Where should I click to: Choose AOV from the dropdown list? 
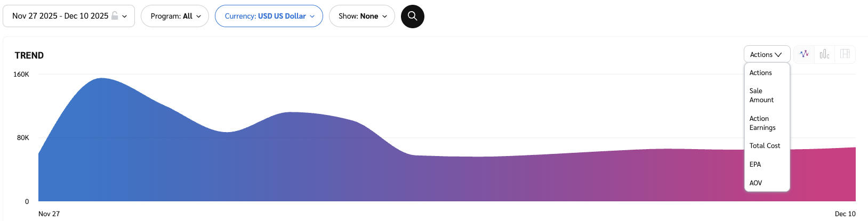point(756,183)
